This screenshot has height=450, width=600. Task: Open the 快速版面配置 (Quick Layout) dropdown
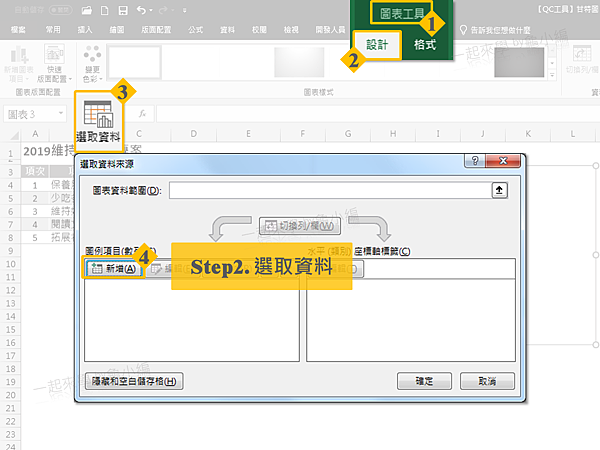(x=54, y=63)
